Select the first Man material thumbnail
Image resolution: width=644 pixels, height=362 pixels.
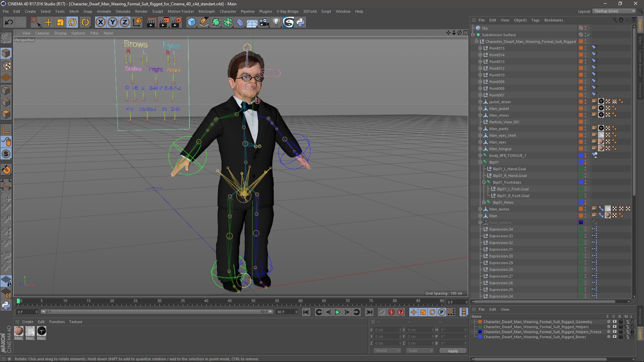coord(19,331)
